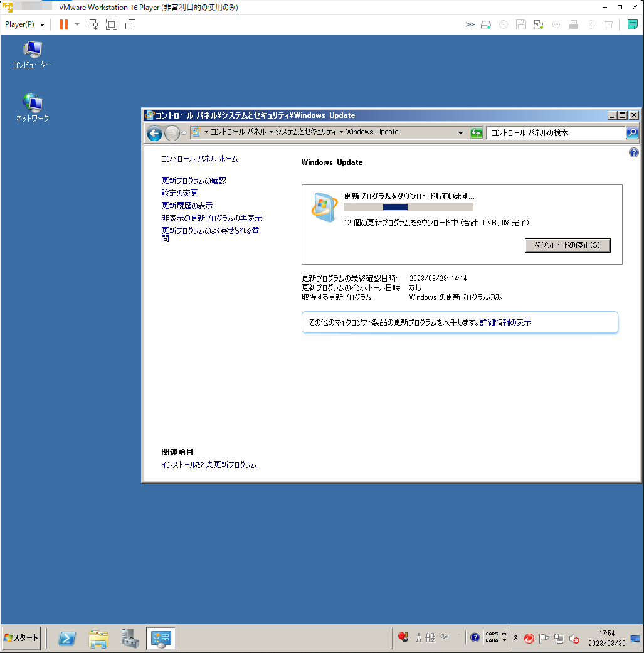
Task: Click Windows Update in the breadcrumb
Action: (372, 132)
